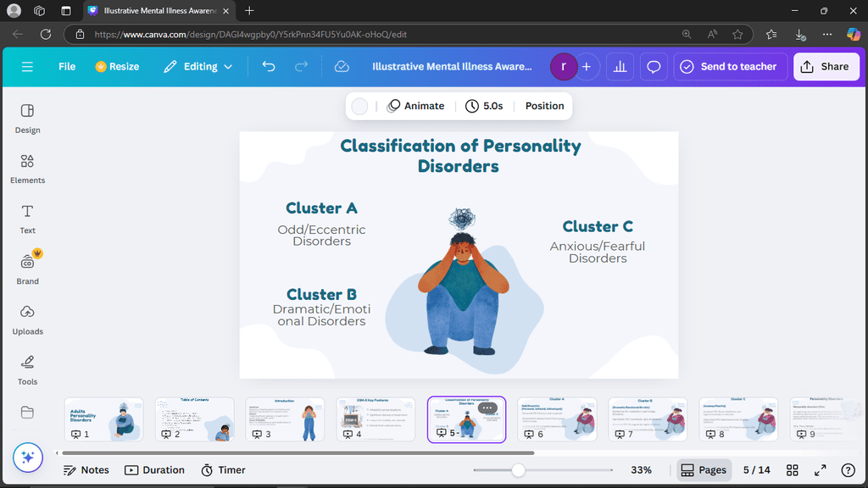Open browser zoom magnifier icon
The image size is (868, 488).
click(687, 34)
